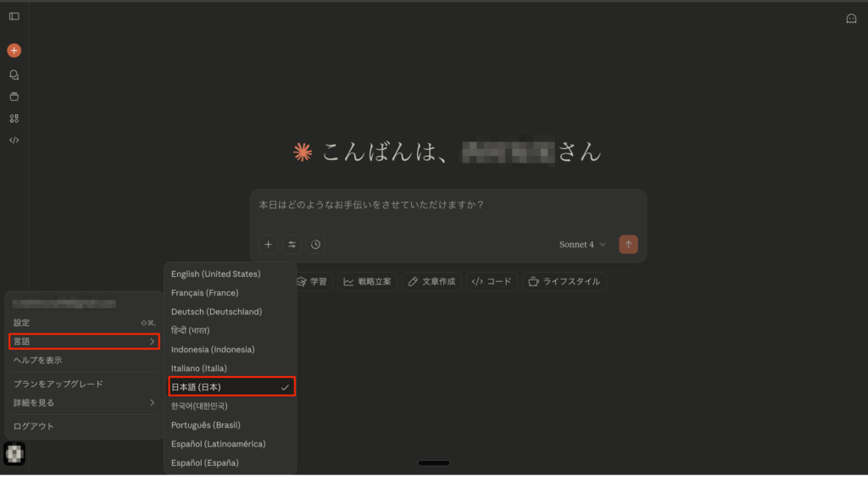Select the checked 日本語 (日本) option
The image size is (868, 487).
pyautogui.click(x=231, y=387)
